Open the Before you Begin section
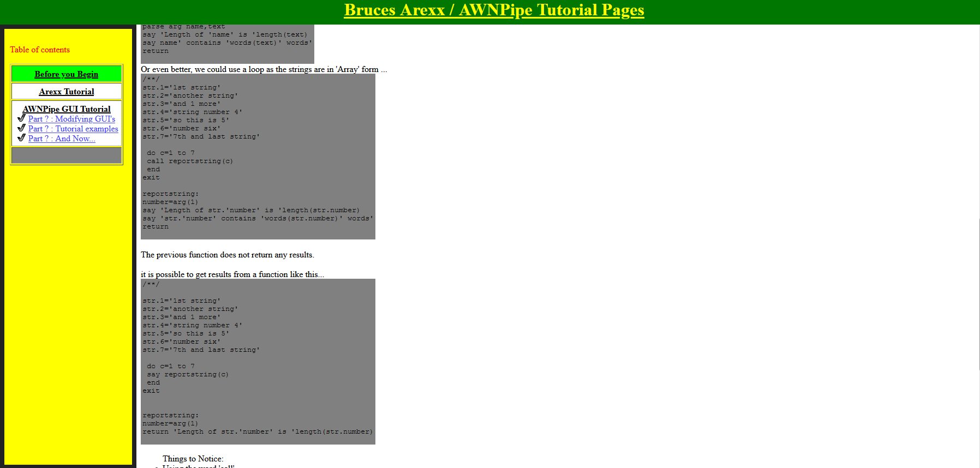Viewport: 980px width, 468px height. (67, 74)
